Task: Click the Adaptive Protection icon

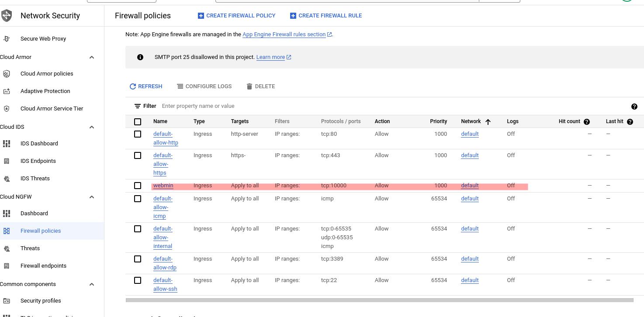Action: [x=7, y=91]
